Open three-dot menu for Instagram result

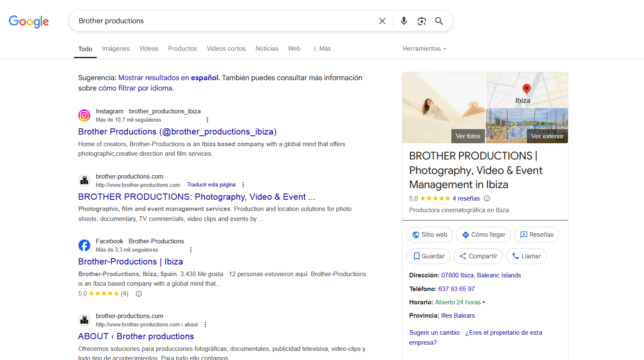207,120
